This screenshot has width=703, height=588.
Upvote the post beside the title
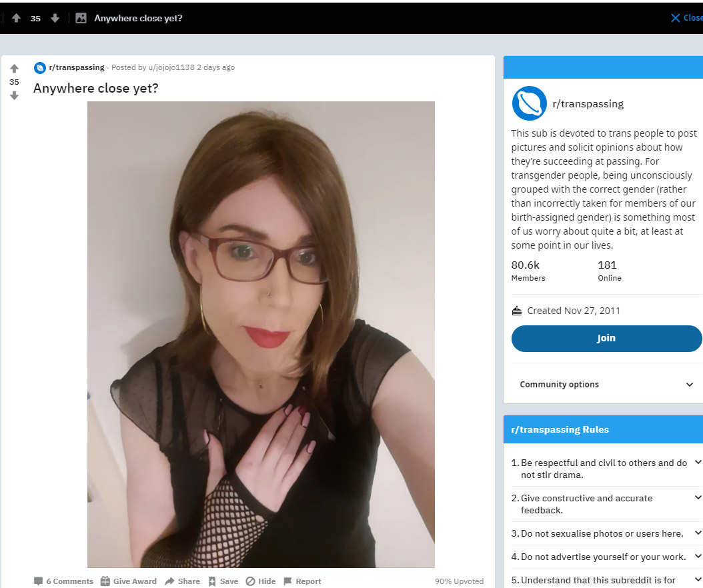[15, 68]
